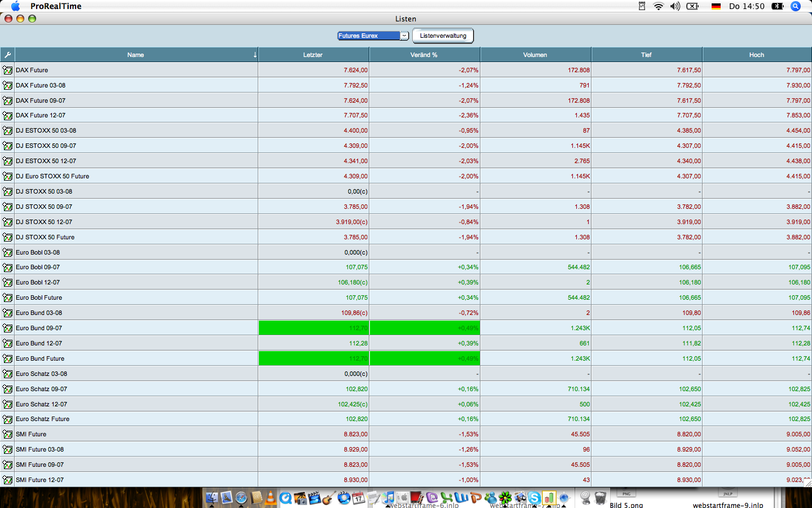Open chart icon for SMI Future 03-08
Image resolution: width=812 pixels, height=508 pixels.
tap(7, 450)
